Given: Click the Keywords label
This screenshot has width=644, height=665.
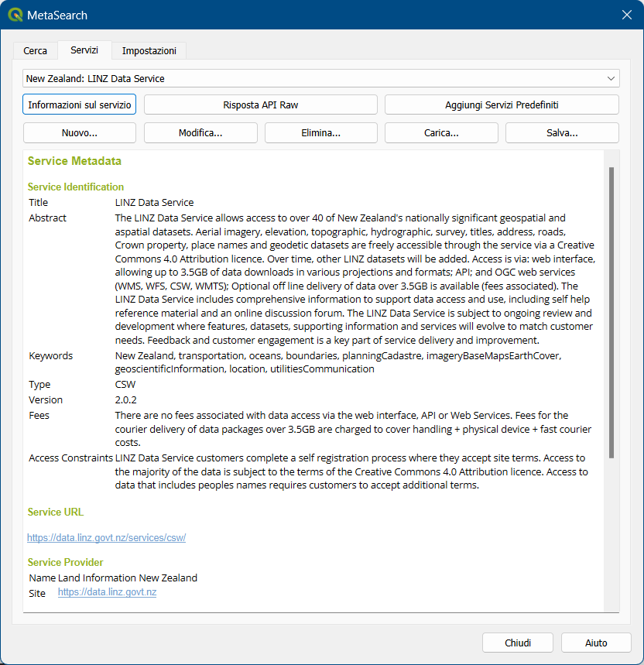Looking at the screenshot, I should (x=51, y=355).
